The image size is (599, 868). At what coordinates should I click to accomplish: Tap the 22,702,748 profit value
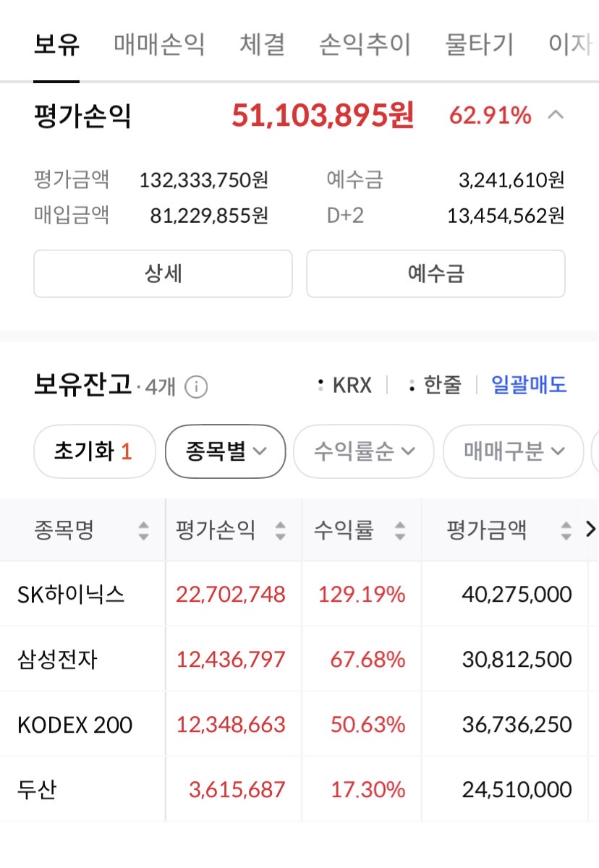pyautogui.click(x=231, y=595)
